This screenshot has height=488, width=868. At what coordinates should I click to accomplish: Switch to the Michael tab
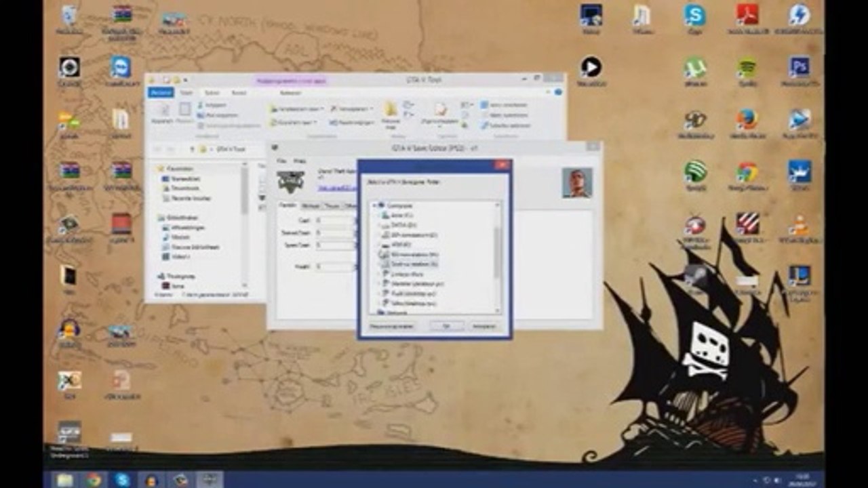tap(311, 205)
